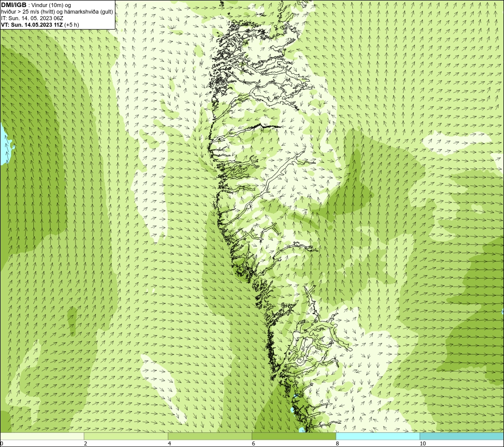
Task: Click the 'hviður > 25 m/s' legend line
Action: (x=57, y=12)
